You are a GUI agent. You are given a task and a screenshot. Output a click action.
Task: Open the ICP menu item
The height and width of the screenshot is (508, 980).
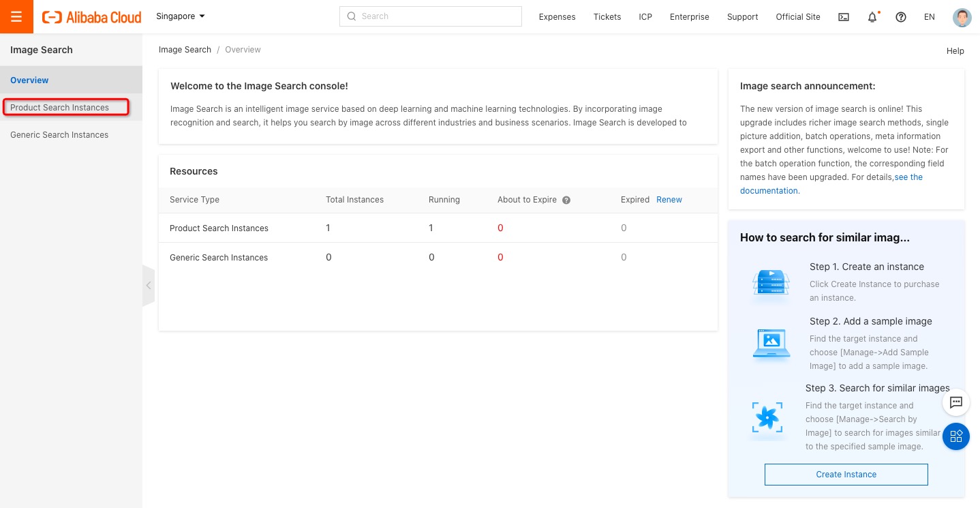pos(645,17)
